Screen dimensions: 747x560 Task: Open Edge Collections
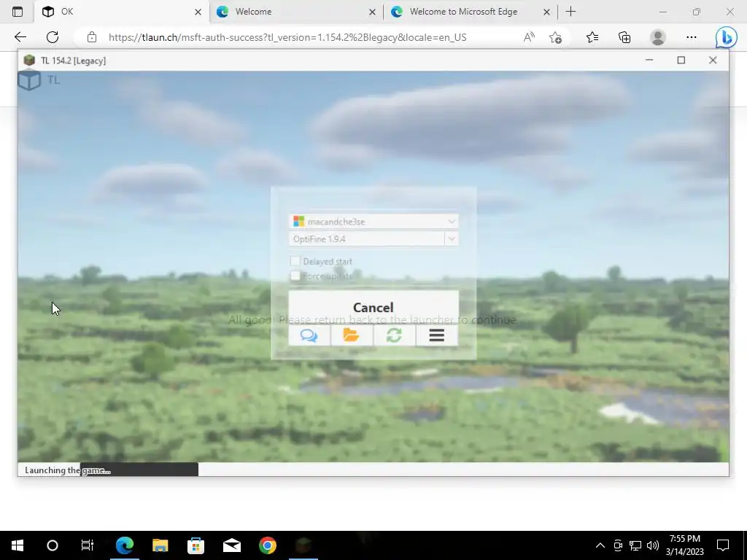[624, 37]
